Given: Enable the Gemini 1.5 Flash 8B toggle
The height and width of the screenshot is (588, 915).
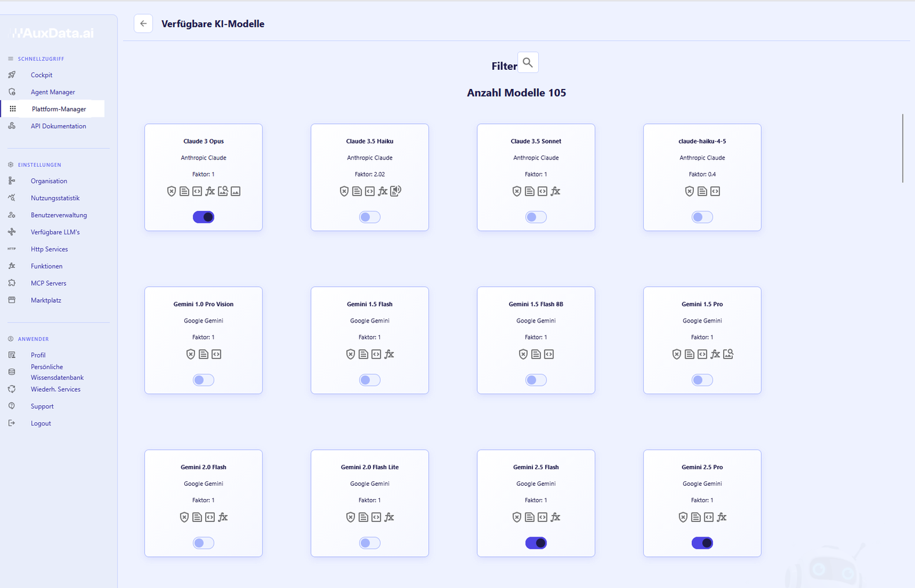Looking at the screenshot, I should click(536, 380).
